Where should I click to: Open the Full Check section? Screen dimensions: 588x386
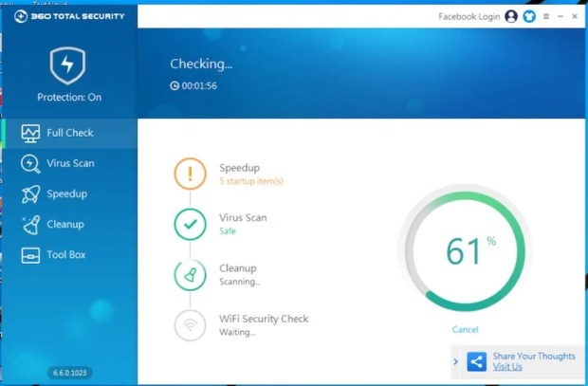tap(70, 133)
